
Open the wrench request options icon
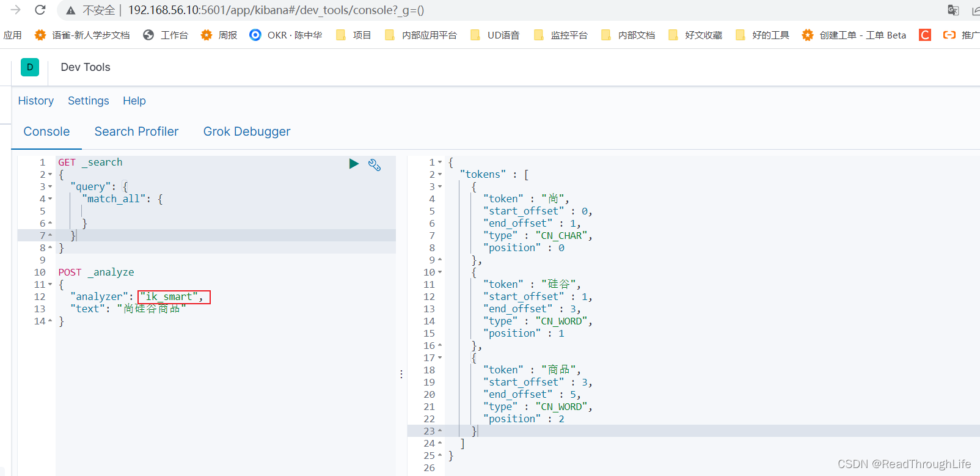point(375,164)
